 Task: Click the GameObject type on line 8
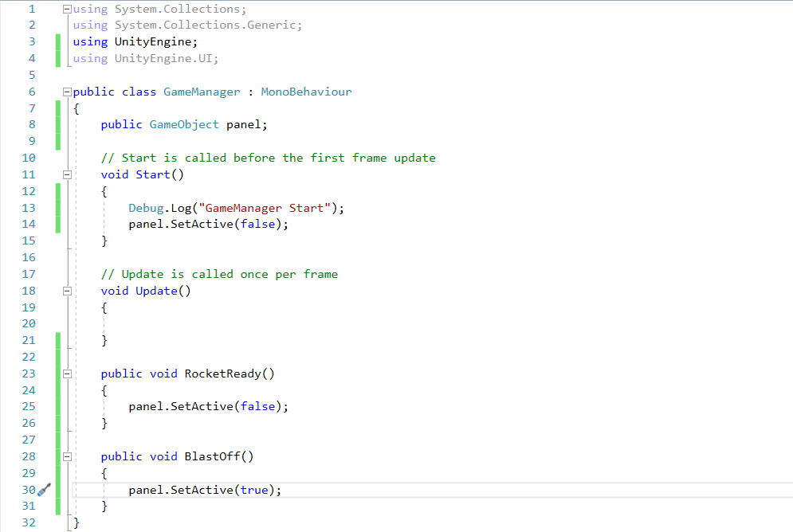pyautogui.click(x=183, y=125)
